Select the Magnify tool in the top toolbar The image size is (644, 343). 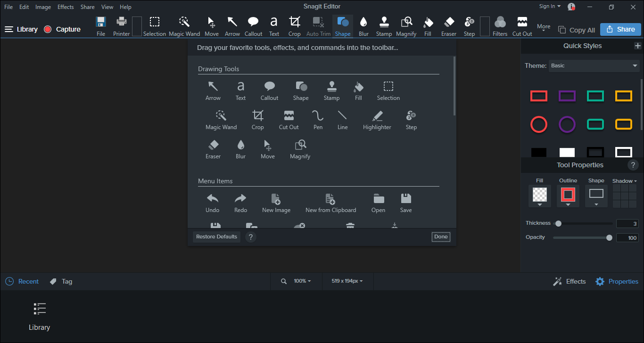[406, 26]
